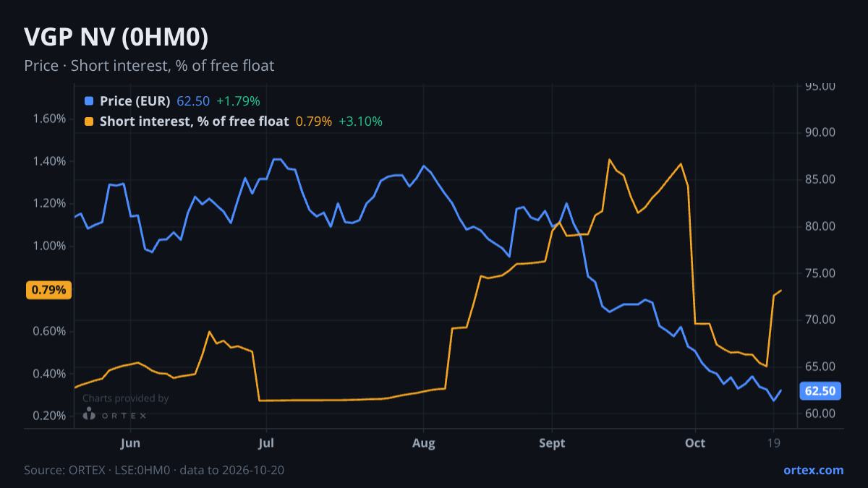Screen dimensions: 868x488
Task: Click the 1.60% left axis label
Action: coord(49,119)
